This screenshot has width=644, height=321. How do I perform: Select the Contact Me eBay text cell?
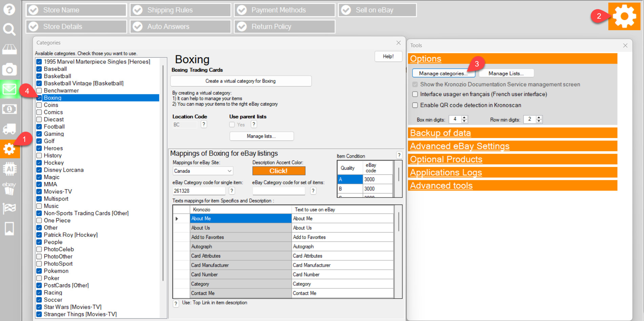(x=342, y=293)
